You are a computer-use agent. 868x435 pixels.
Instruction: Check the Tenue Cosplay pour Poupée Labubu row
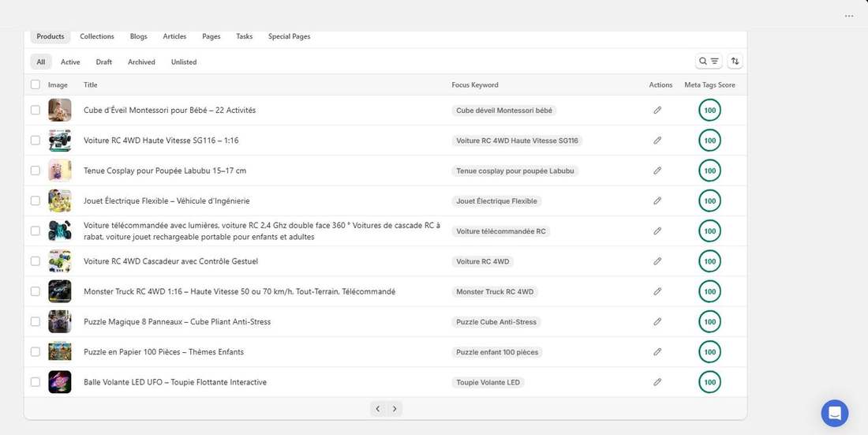tap(36, 171)
